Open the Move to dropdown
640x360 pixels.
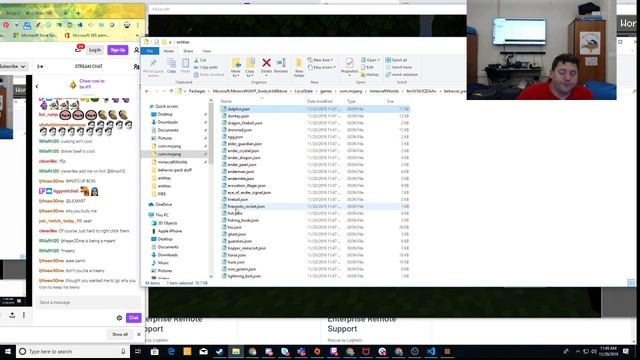236,67
